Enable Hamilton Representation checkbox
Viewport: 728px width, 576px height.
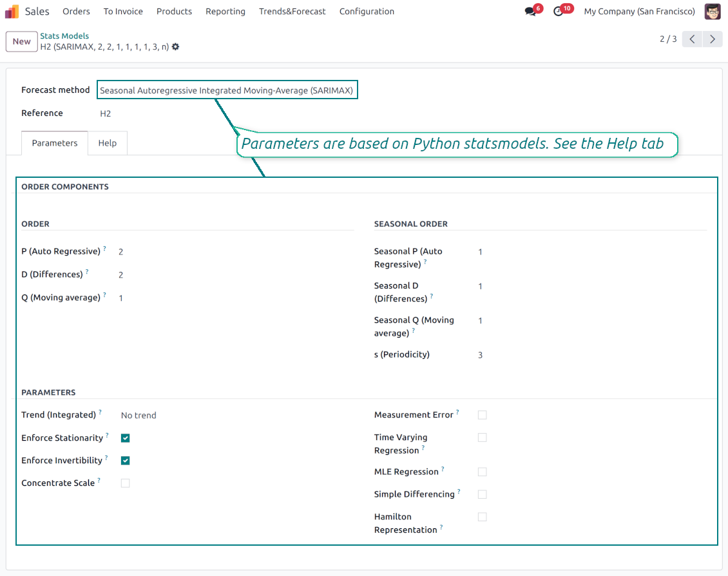483,517
